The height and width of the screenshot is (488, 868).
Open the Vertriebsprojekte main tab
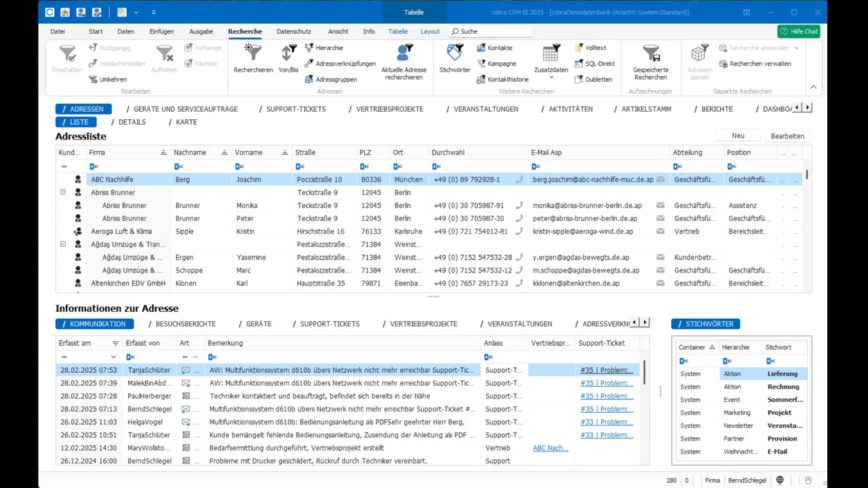[x=389, y=108]
